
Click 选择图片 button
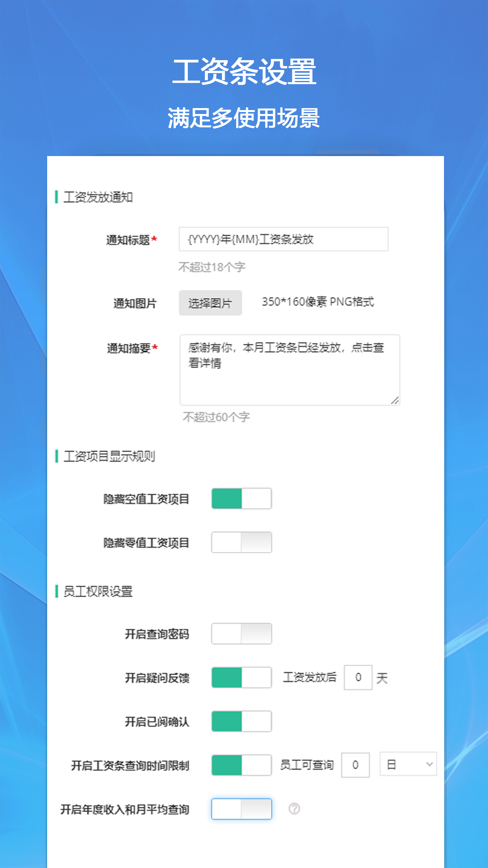210,303
